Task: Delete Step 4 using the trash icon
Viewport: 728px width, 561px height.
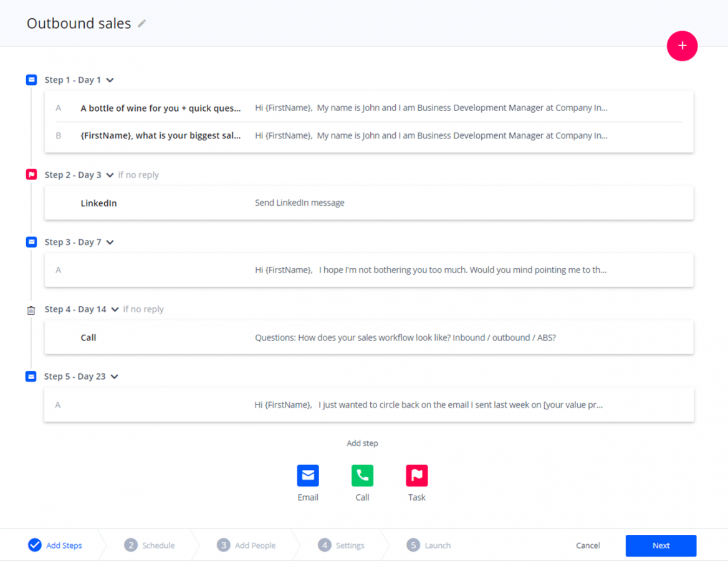Action: 31,310
